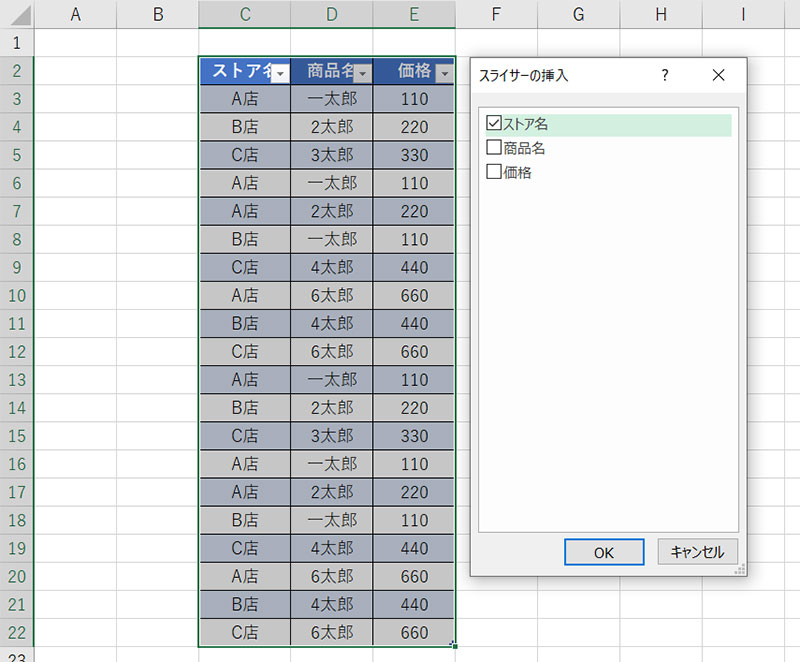Open the 商品名 column filter dropdown
The width and height of the screenshot is (800, 662).
click(x=363, y=73)
